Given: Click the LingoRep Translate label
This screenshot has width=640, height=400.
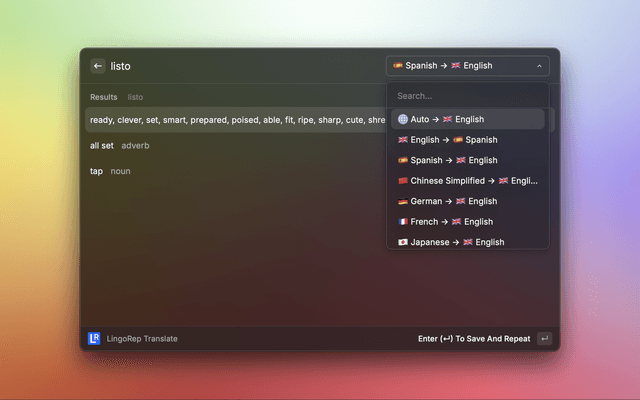Looking at the screenshot, I should (x=142, y=338).
